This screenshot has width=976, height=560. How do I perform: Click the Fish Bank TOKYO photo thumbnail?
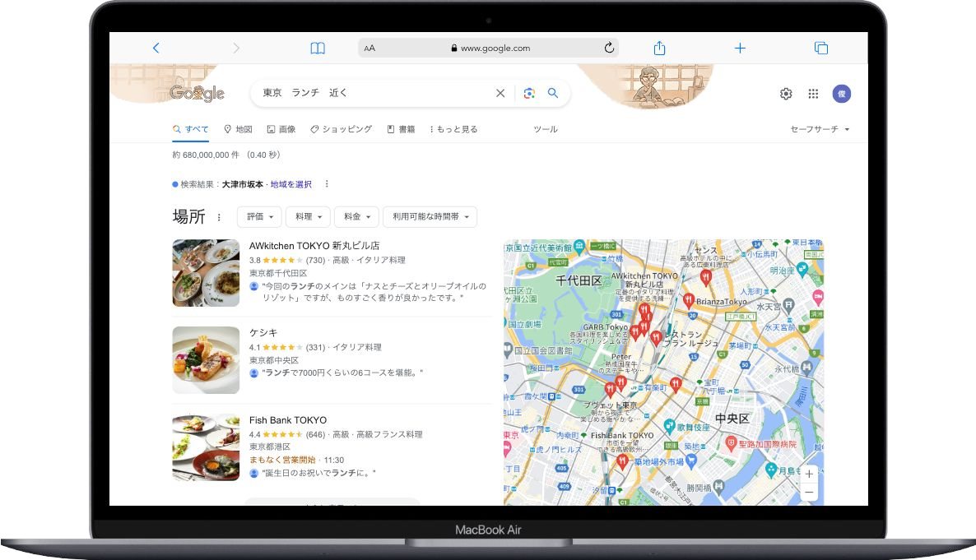pyautogui.click(x=206, y=447)
